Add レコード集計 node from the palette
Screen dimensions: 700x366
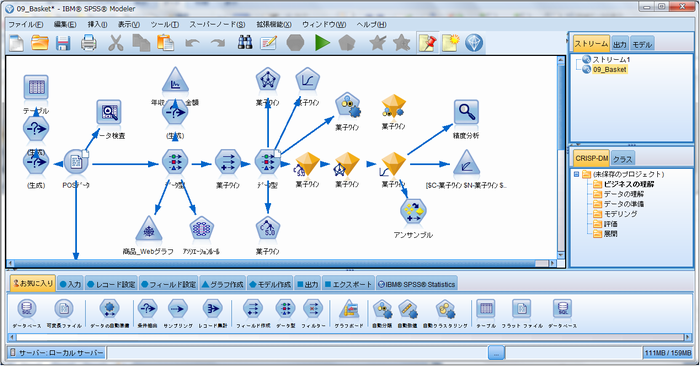pyautogui.click(x=212, y=308)
